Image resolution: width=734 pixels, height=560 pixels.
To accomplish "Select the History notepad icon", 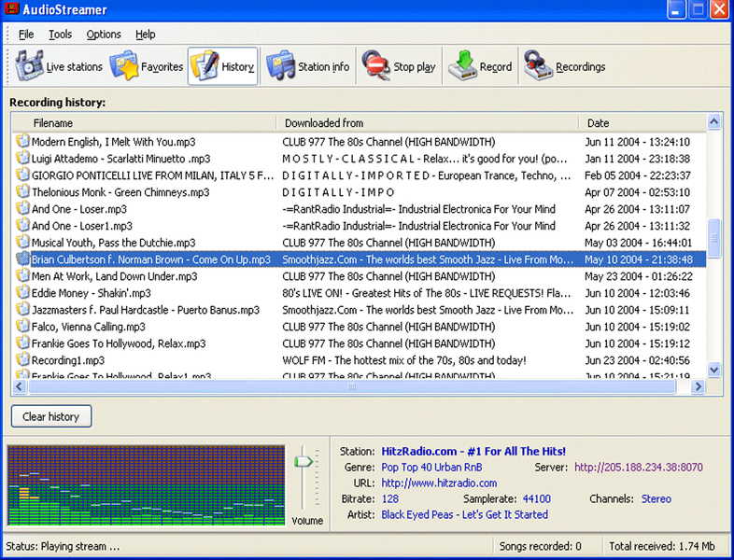I will pyautogui.click(x=205, y=65).
